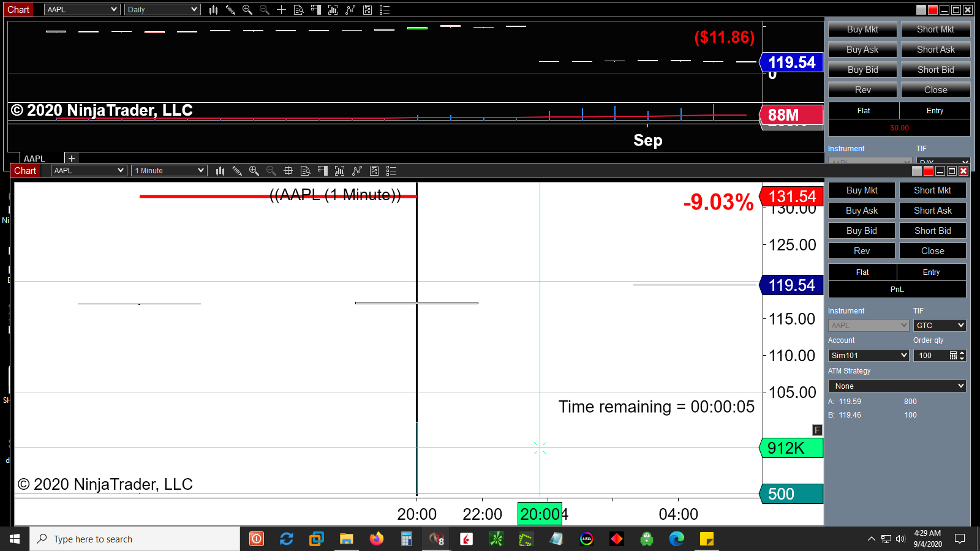Click Buy Bid in lower chart trader
980x551 pixels.
click(862, 231)
